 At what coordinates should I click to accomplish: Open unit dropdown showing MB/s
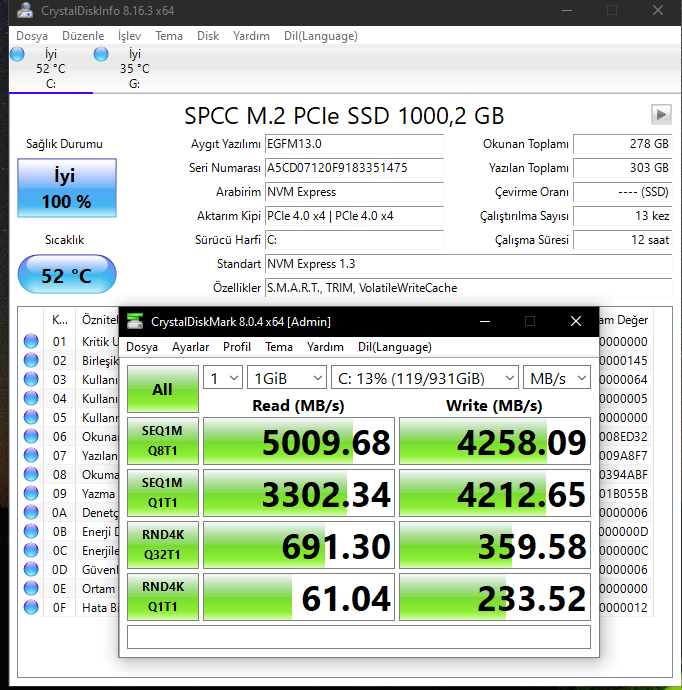(x=557, y=378)
